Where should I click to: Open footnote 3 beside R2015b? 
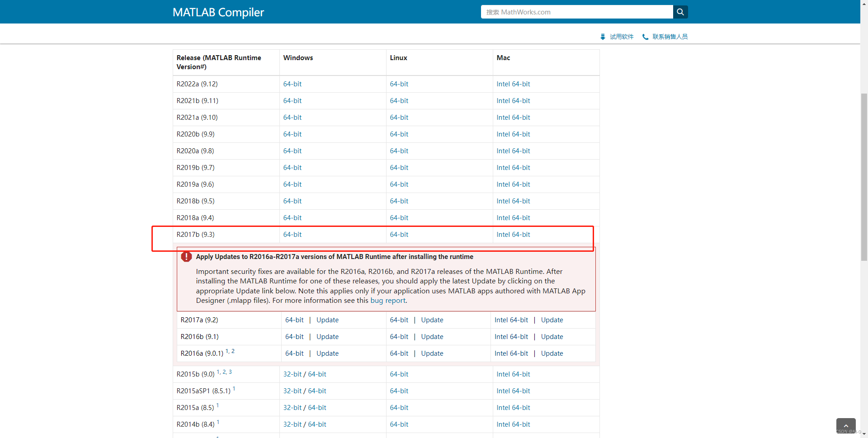[230, 372]
